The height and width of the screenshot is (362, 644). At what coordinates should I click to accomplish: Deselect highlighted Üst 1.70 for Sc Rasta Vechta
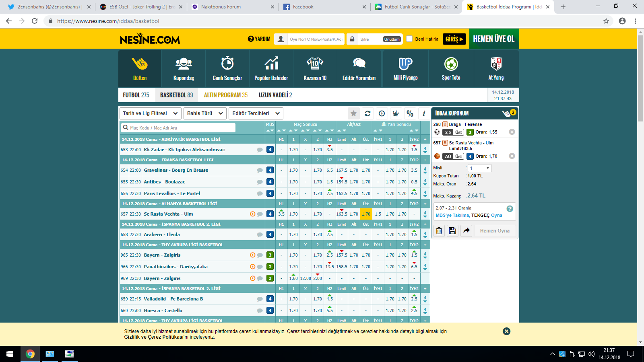point(366,214)
